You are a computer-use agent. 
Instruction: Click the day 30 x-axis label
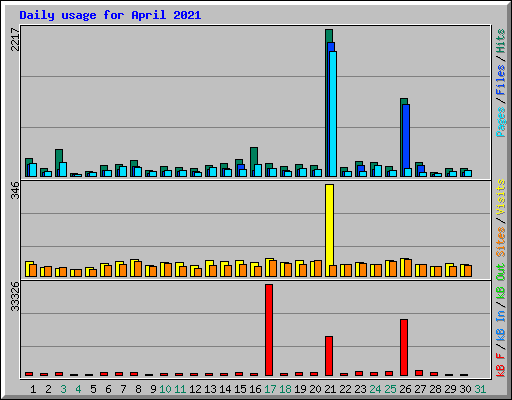point(465,389)
